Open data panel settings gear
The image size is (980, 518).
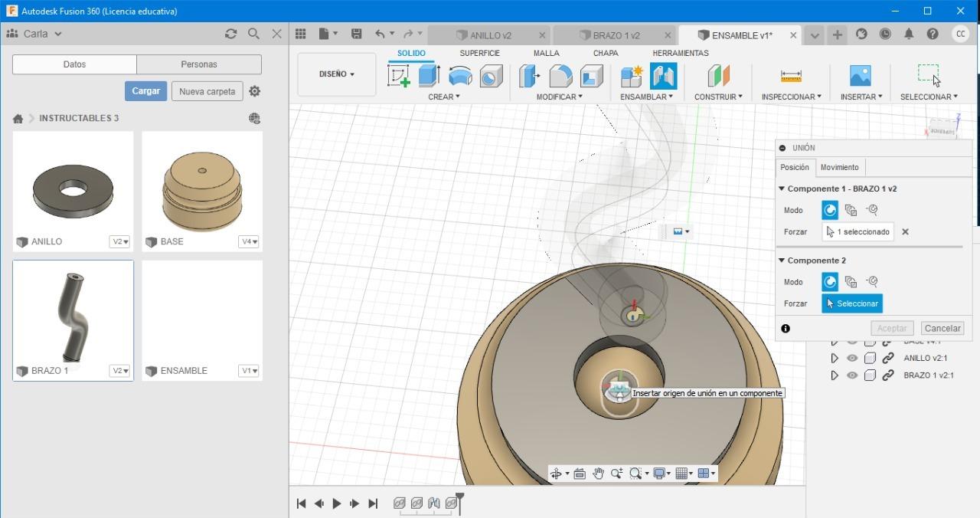254,91
